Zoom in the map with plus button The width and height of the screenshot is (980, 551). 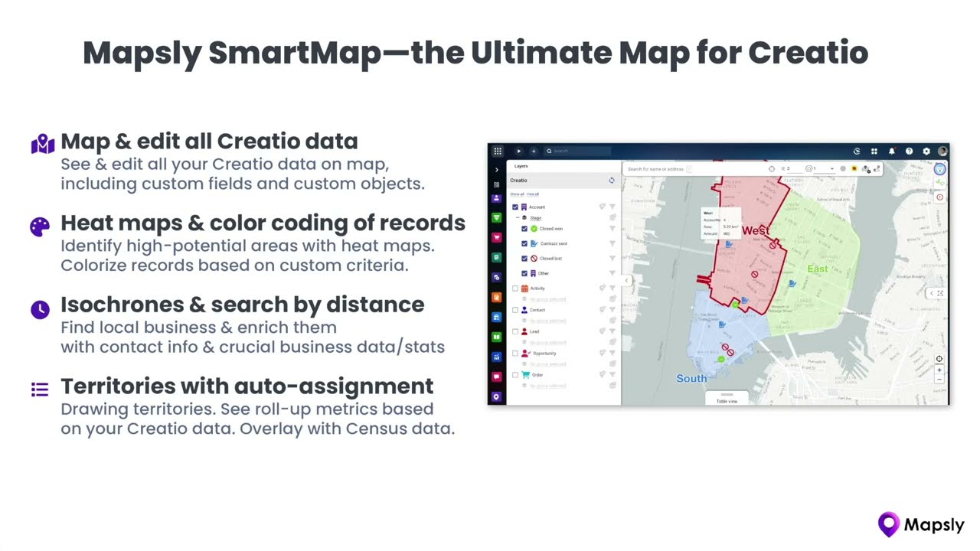tap(939, 370)
